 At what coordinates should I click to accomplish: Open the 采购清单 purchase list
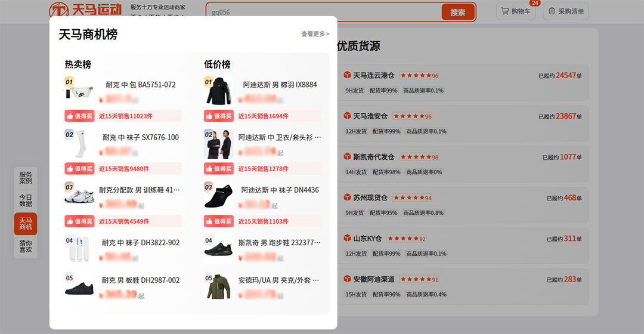point(566,11)
